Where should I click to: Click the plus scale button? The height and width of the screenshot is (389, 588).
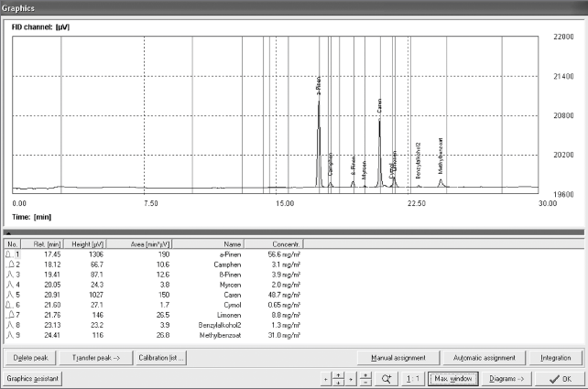[x=365, y=375]
